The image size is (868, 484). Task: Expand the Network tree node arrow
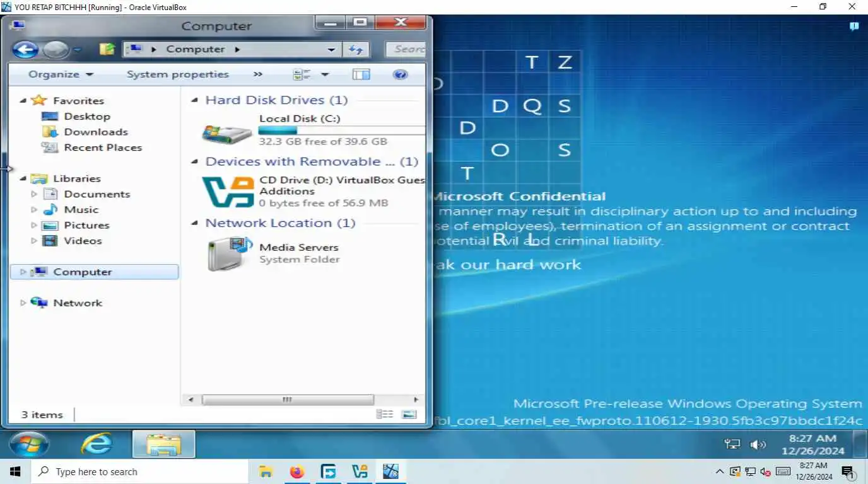pos(23,303)
